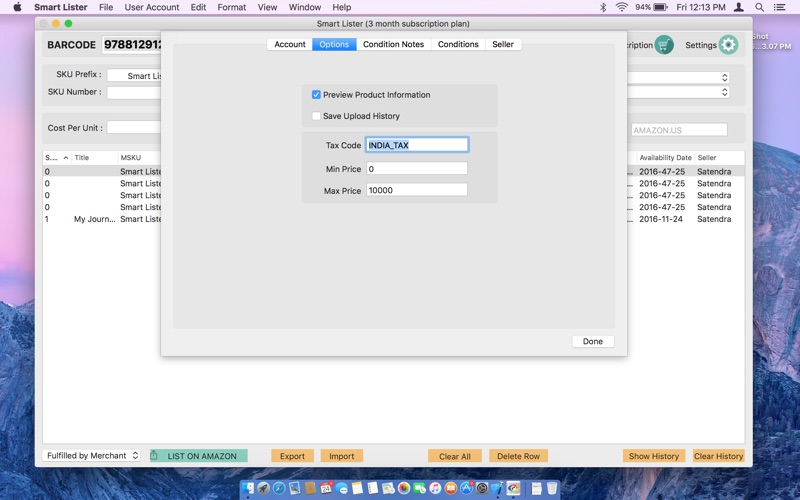Viewport: 800px width, 500px height.
Task: Click Done to close the preferences
Action: point(593,341)
